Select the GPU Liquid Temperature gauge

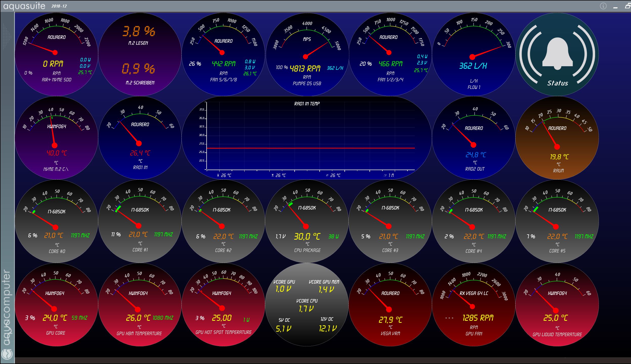pos(557,305)
